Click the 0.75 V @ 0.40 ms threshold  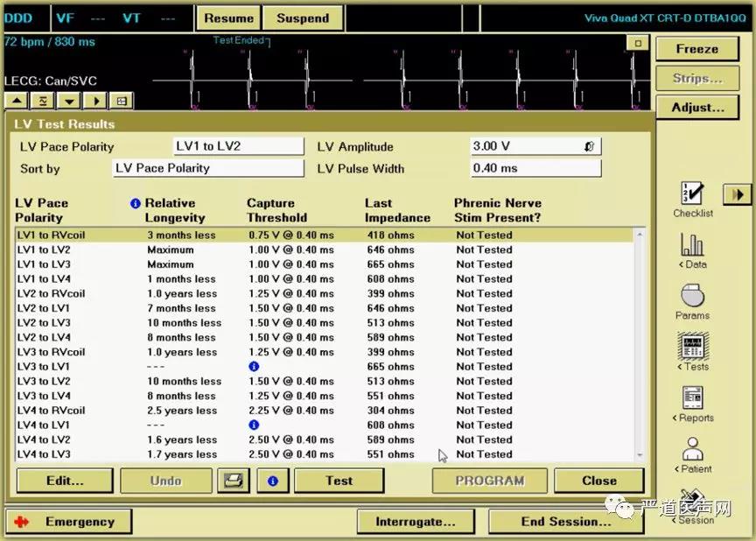tap(291, 235)
